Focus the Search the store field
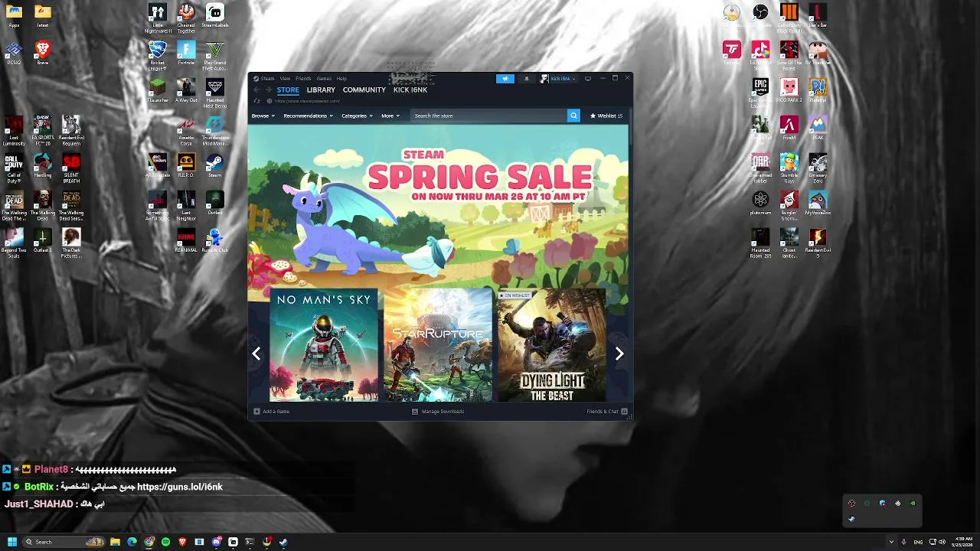 [x=489, y=116]
